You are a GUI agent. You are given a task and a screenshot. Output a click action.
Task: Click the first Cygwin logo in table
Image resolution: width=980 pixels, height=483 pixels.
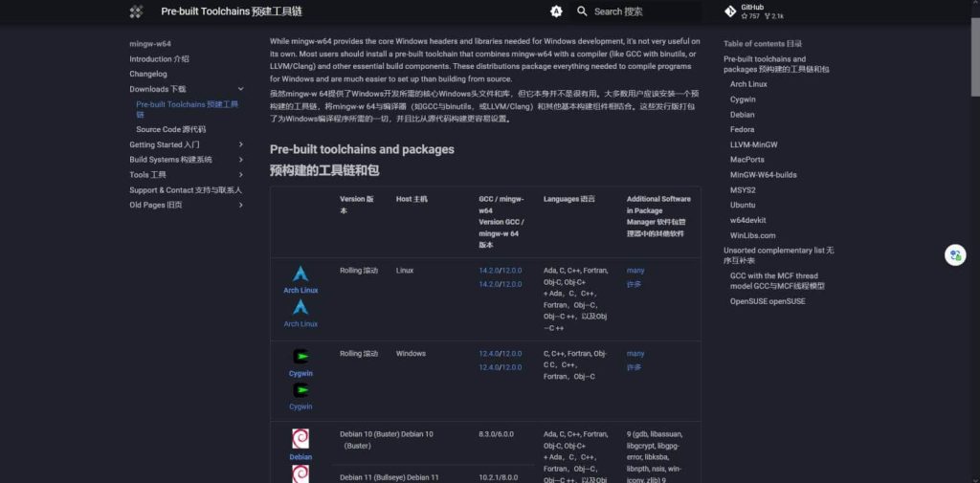[301, 357]
